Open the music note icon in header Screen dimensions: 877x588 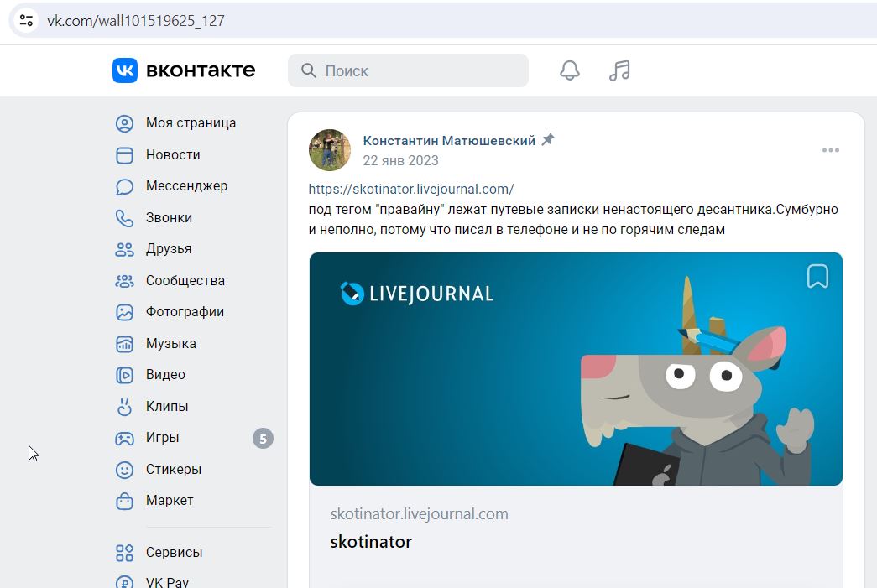click(x=619, y=70)
